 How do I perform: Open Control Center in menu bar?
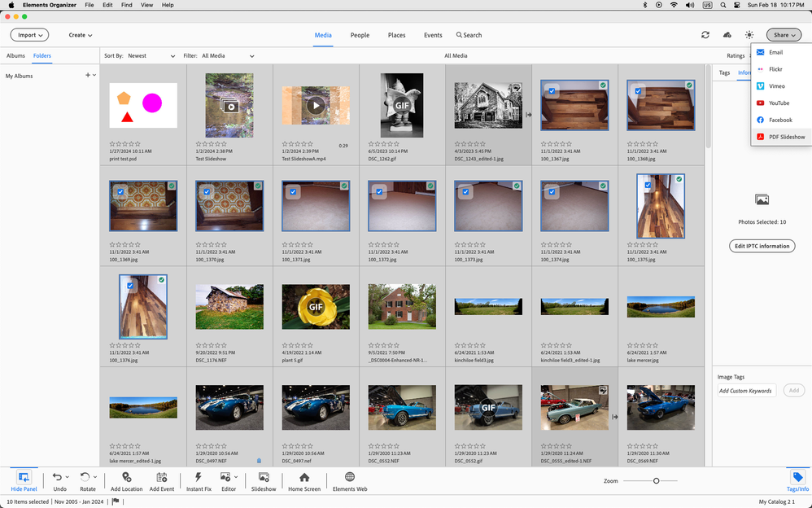pos(737,5)
